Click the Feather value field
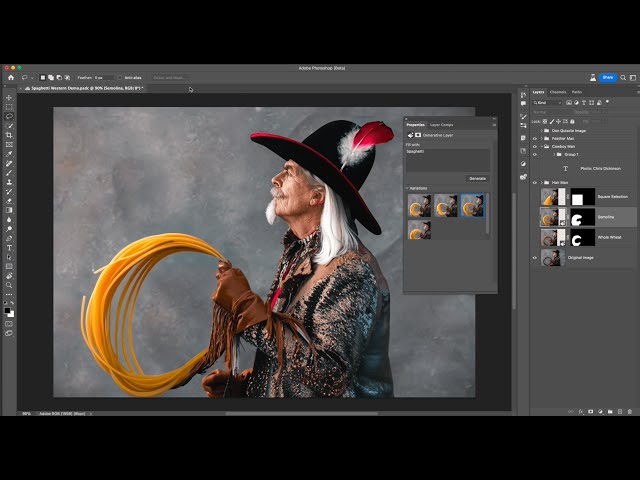The width and height of the screenshot is (640, 480). [x=104, y=78]
